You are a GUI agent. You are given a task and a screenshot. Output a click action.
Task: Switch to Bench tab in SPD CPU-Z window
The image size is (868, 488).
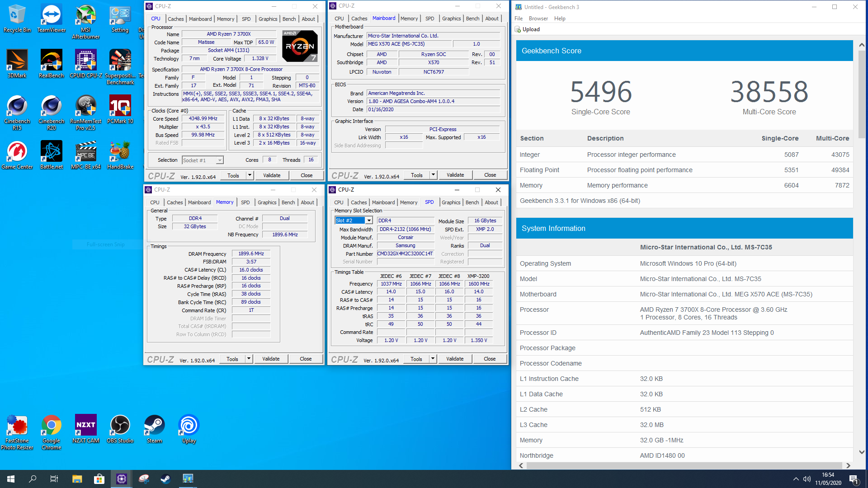pos(472,202)
